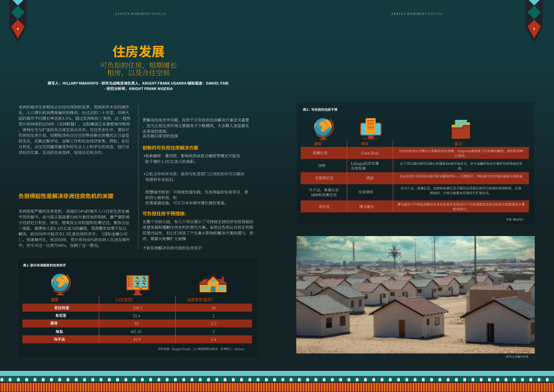Click the housing deficit value 2.2
This screenshot has height=392, width=554.
point(213,323)
